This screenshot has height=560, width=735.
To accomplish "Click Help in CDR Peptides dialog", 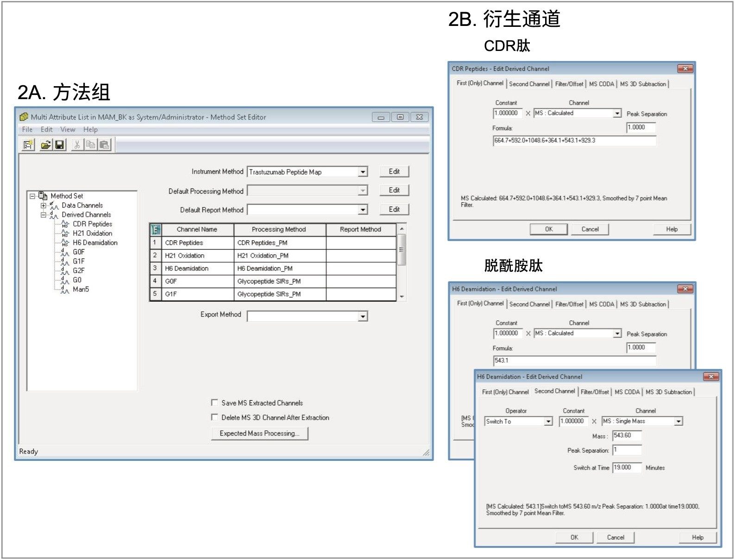I will [672, 229].
